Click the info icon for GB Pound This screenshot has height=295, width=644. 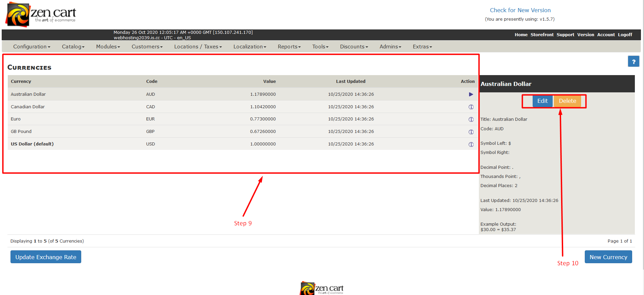(x=471, y=132)
